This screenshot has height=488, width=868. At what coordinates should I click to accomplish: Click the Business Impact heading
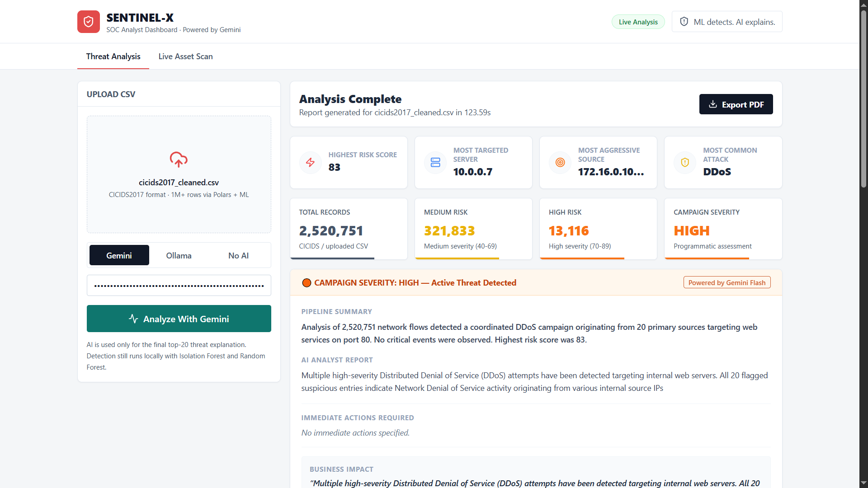pos(341,469)
